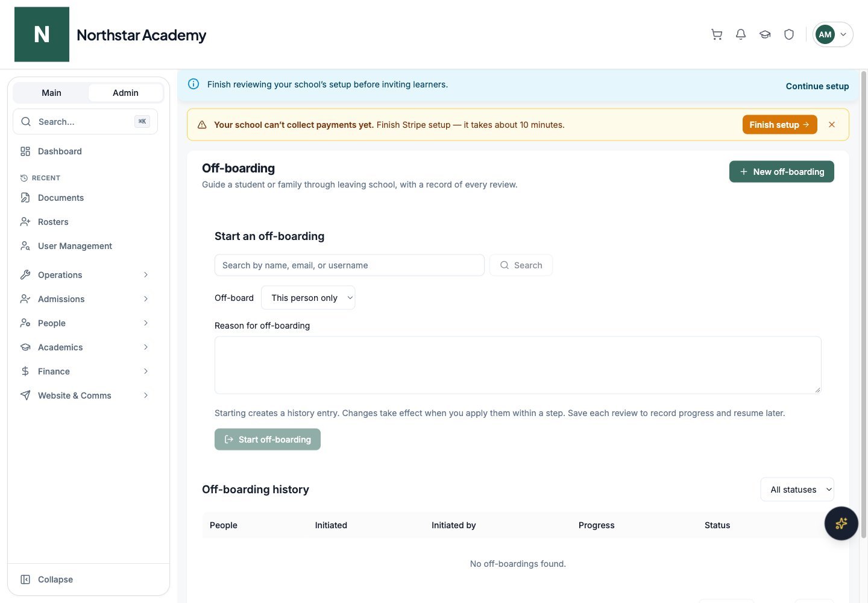Expand the Operations section

tap(85, 275)
